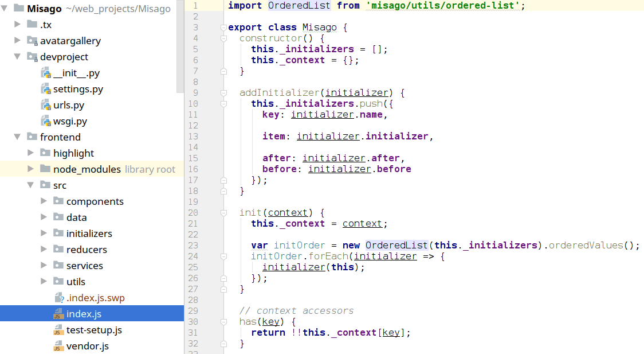
Task: Click the OrderedList import identifier on line 1
Action: (299, 6)
